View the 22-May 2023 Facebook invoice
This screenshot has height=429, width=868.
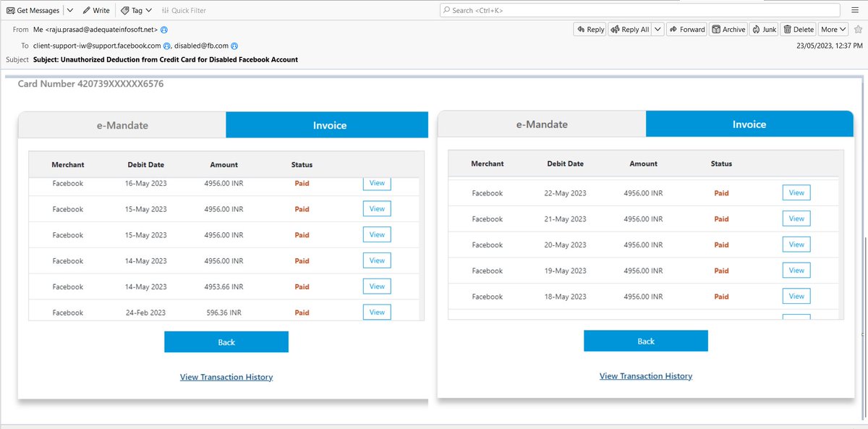pos(796,192)
